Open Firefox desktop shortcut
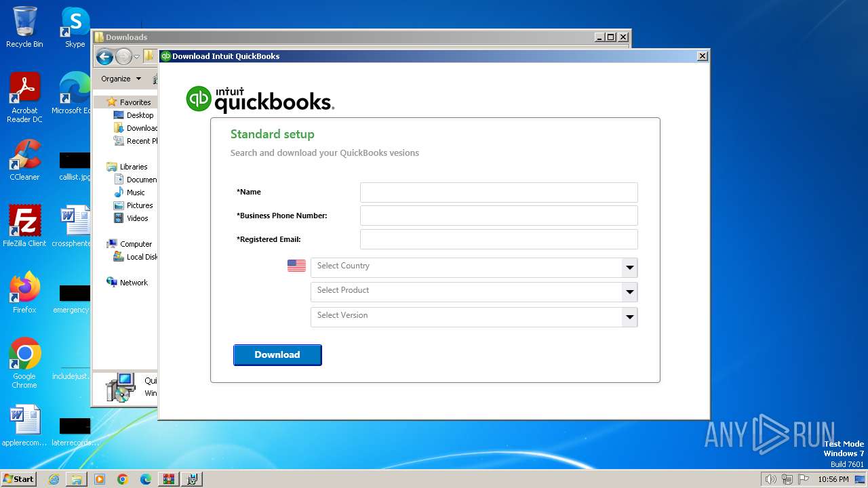Viewport: 868px width, 488px height. tap(24, 293)
